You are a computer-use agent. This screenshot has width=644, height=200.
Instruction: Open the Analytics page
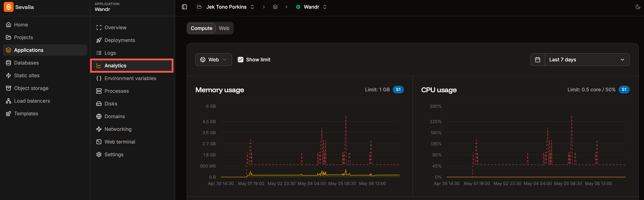pos(132,66)
